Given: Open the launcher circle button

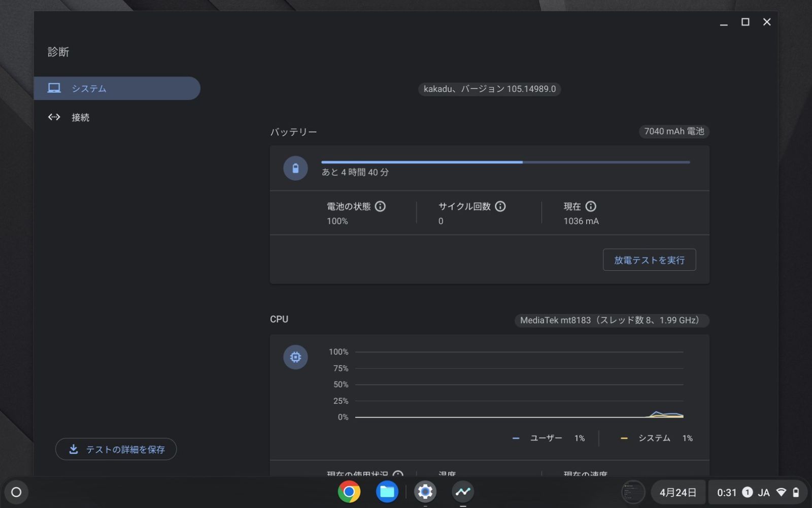Looking at the screenshot, I should click(x=16, y=492).
